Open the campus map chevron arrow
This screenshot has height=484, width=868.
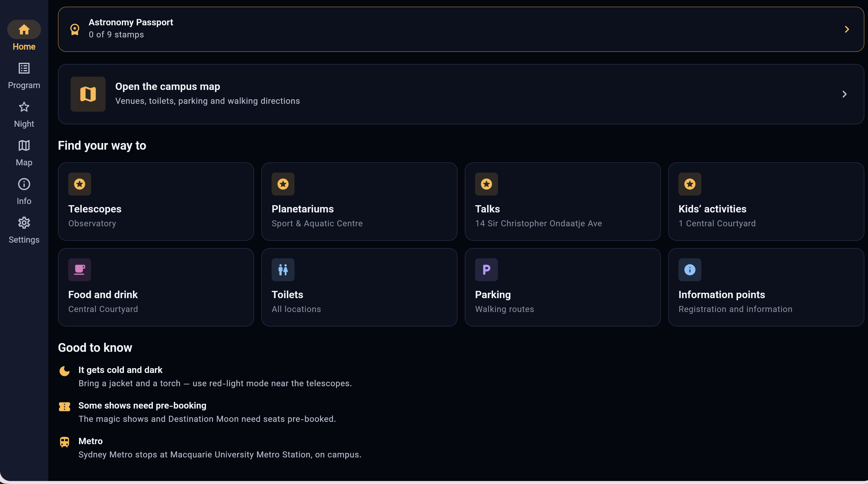tap(844, 94)
